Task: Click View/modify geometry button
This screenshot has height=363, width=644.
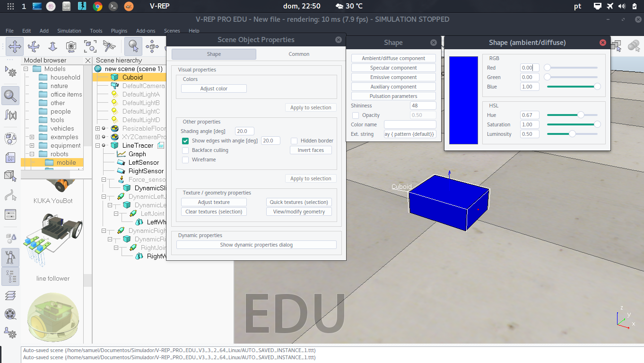Action: pyautogui.click(x=299, y=212)
